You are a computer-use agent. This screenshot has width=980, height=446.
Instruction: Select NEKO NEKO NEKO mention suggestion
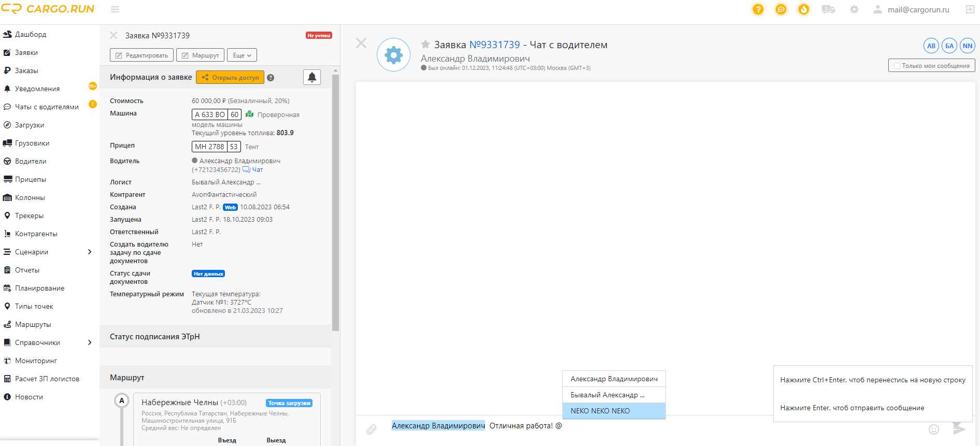(x=613, y=411)
